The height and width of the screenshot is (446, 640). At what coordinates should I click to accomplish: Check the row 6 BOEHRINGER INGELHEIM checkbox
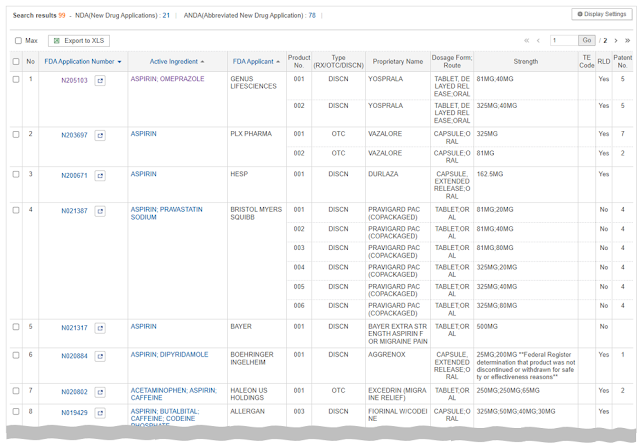point(16,355)
